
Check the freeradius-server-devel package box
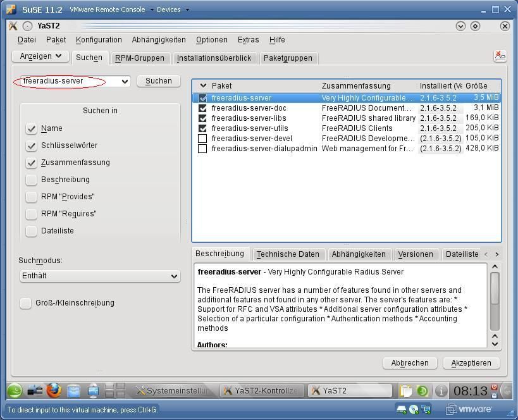coord(202,139)
